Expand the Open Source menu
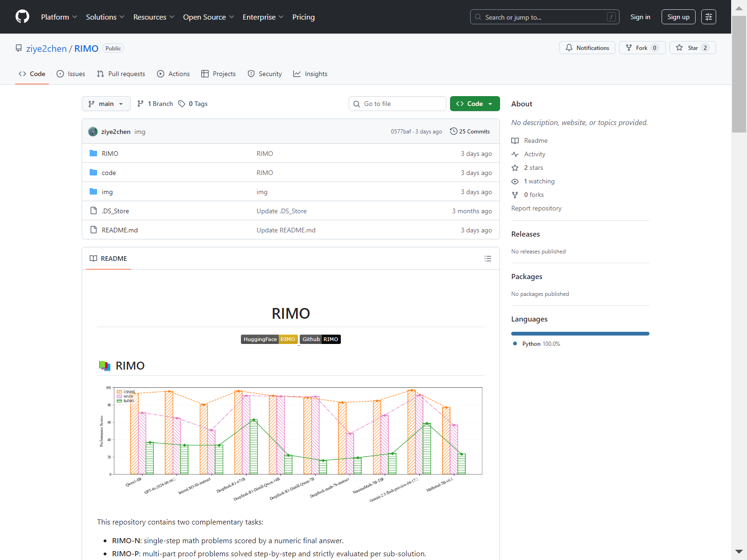Screen dimensions: 747x560 coord(209,17)
